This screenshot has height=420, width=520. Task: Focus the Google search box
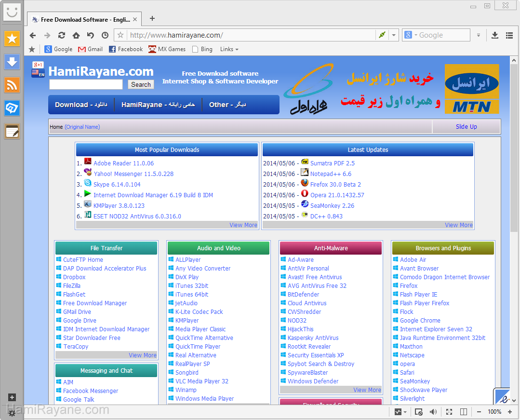443,35
